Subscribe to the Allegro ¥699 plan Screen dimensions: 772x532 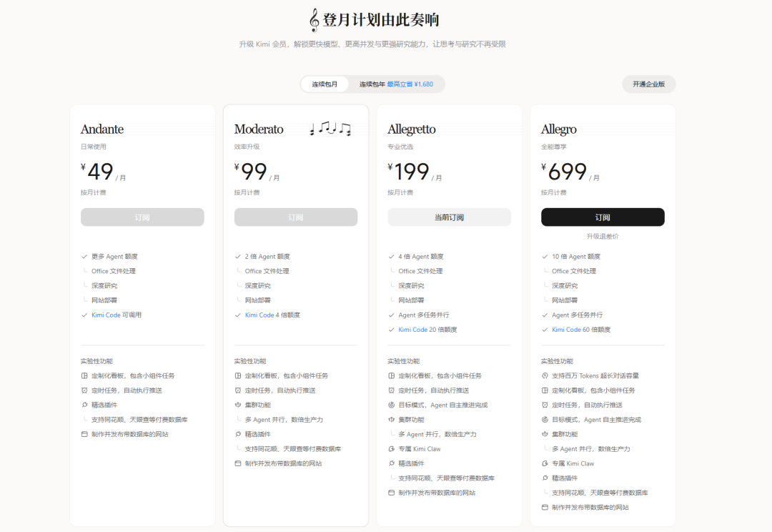(x=603, y=217)
